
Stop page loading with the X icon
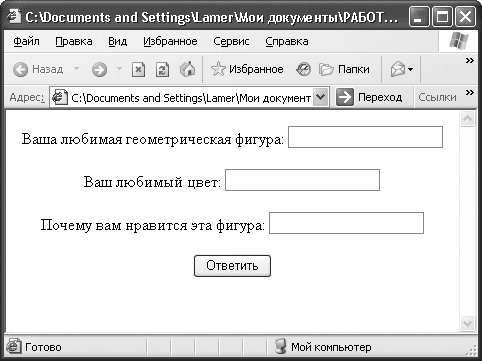pyautogui.click(x=138, y=70)
